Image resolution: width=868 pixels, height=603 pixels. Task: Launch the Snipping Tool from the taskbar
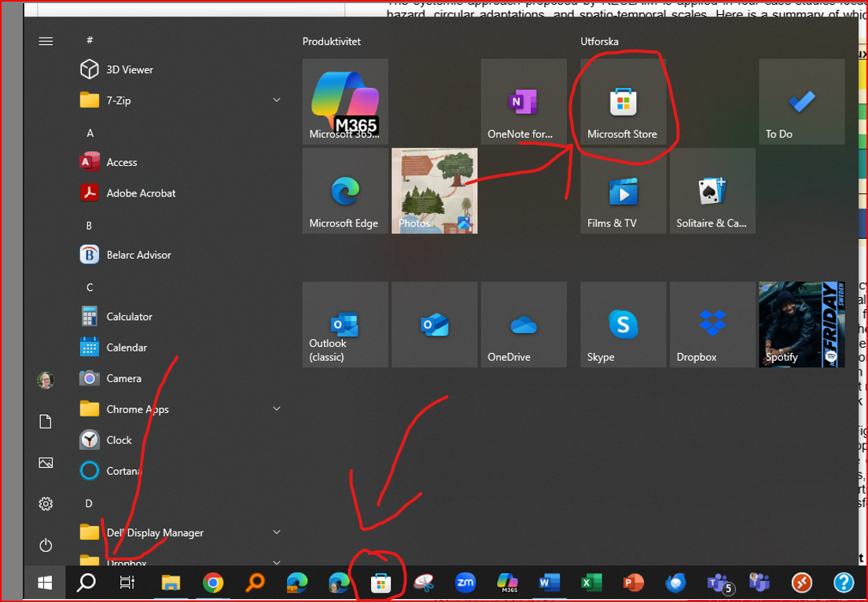tap(424, 583)
